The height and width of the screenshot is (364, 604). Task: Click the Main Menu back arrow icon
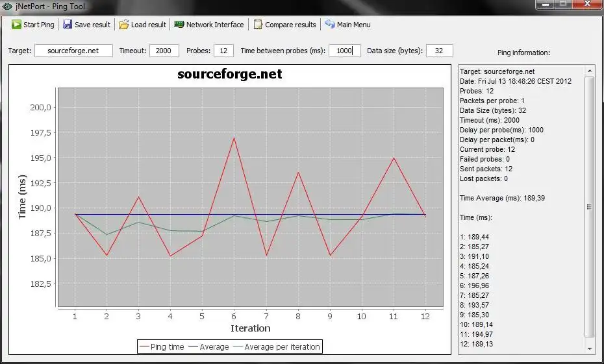tap(330, 24)
